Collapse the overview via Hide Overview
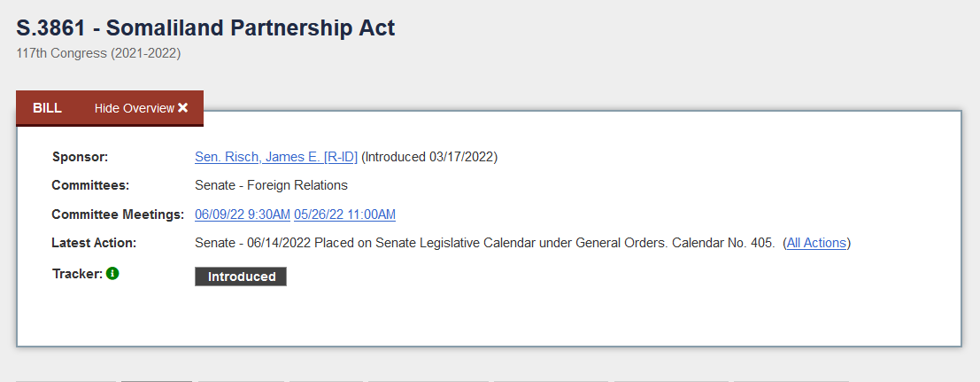980x382 pixels. tap(142, 108)
